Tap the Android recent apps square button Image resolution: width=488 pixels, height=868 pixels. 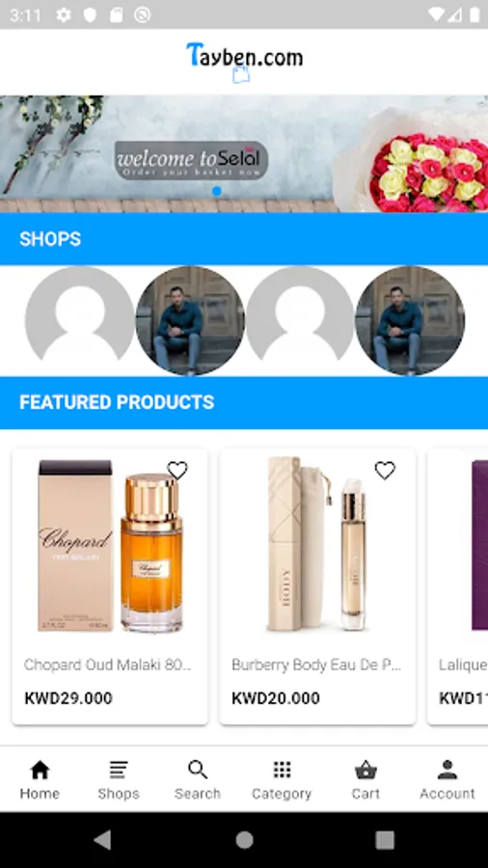[x=385, y=840]
